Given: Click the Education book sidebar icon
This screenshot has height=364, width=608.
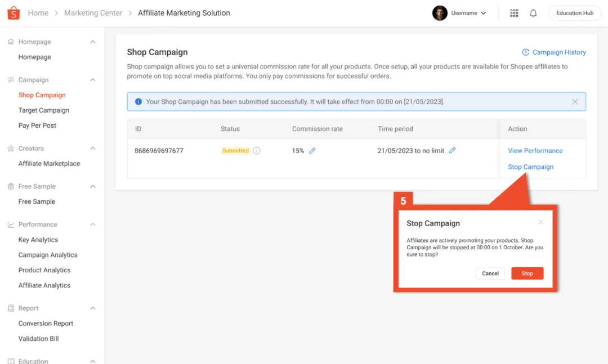Looking at the screenshot, I should (11, 361).
